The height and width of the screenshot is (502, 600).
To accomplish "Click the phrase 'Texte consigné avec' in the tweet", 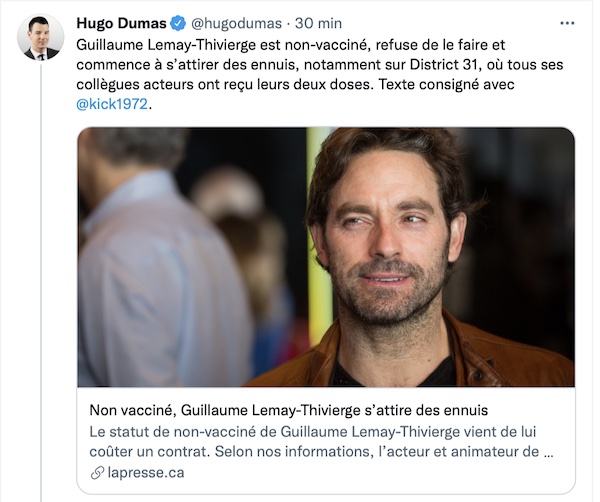I will coord(446,85).
